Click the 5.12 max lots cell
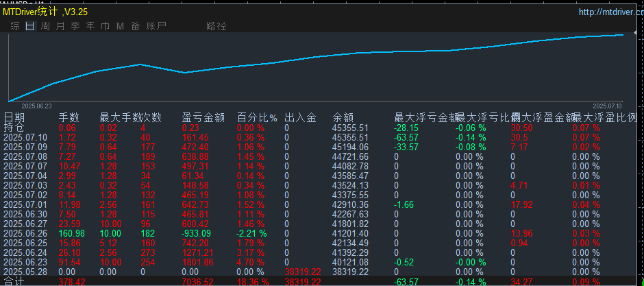644x286 pixels. [x=108, y=243]
